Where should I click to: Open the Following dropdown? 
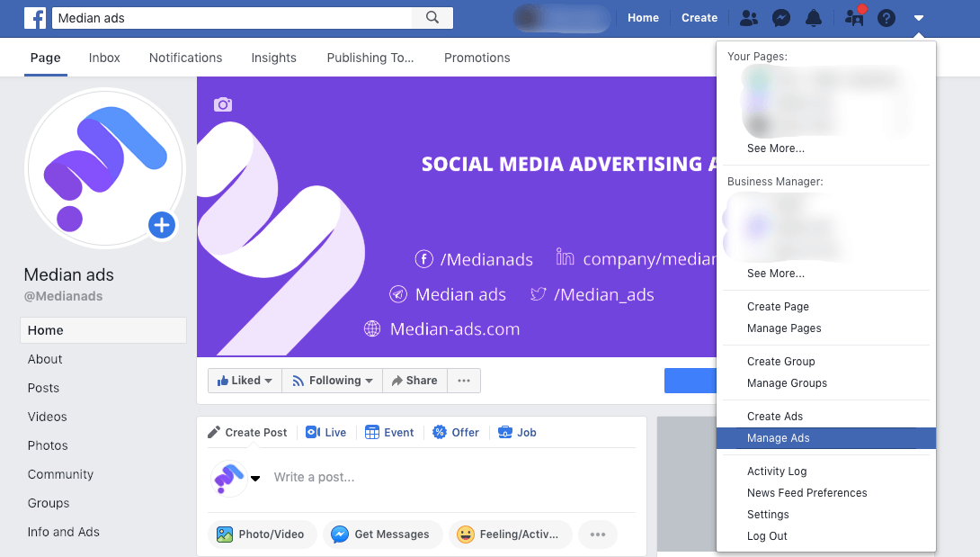[332, 381]
